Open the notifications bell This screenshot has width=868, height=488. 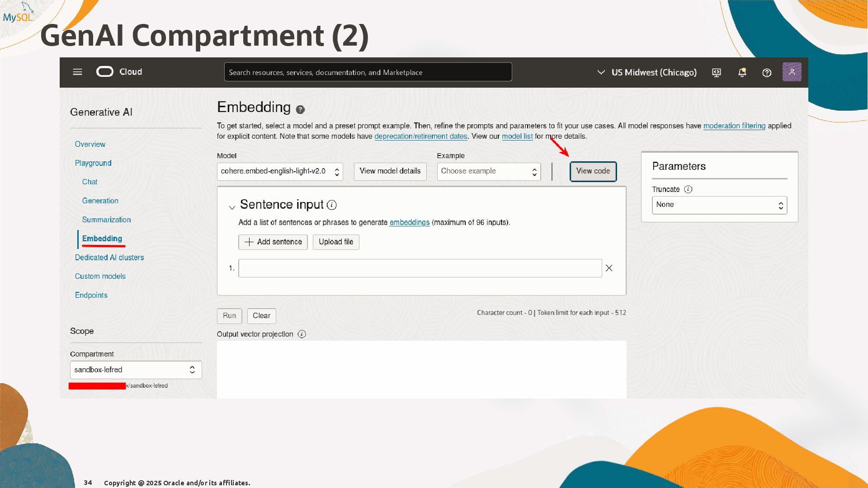(x=742, y=72)
